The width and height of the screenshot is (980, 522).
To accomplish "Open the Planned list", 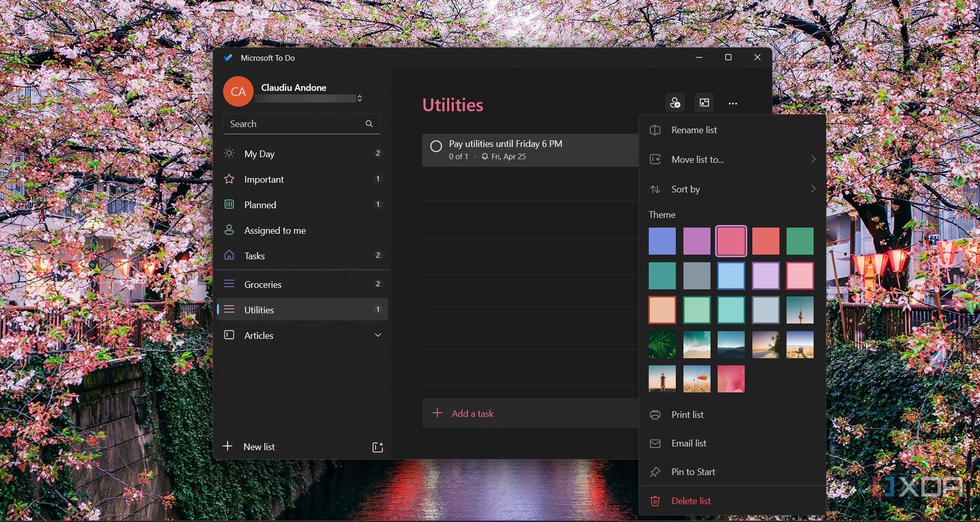I will click(303, 205).
